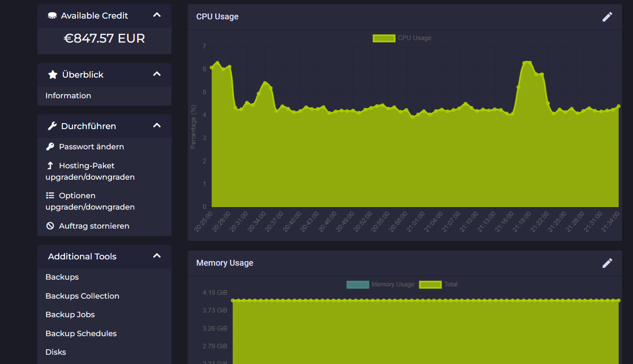Edit the CPU Usage chart with pencil icon
Screen dimensions: 633x364
pyautogui.click(x=607, y=17)
